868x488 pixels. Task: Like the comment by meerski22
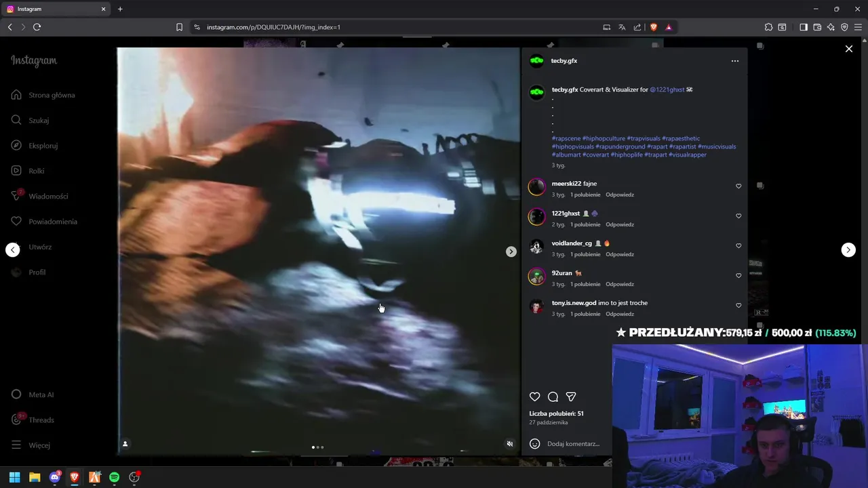[738, 186]
